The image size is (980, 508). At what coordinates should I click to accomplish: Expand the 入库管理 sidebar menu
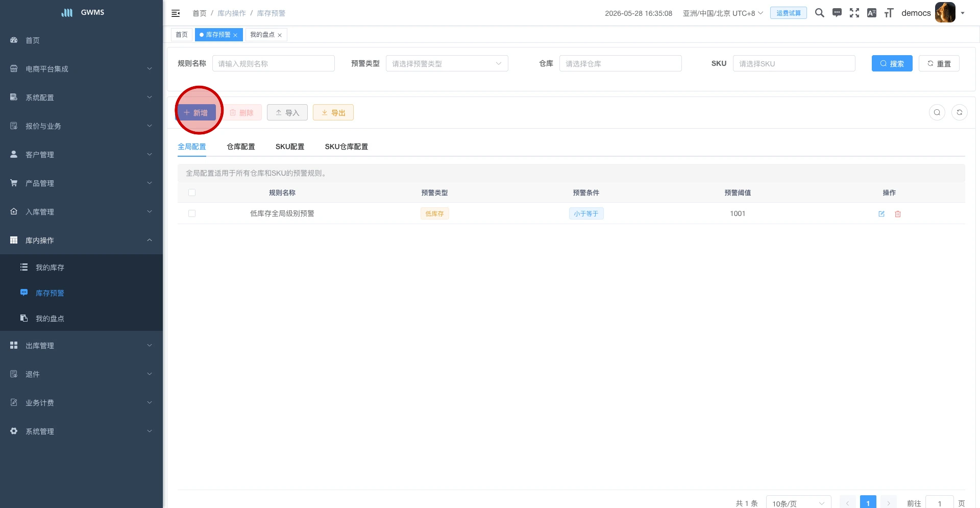tap(82, 211)
